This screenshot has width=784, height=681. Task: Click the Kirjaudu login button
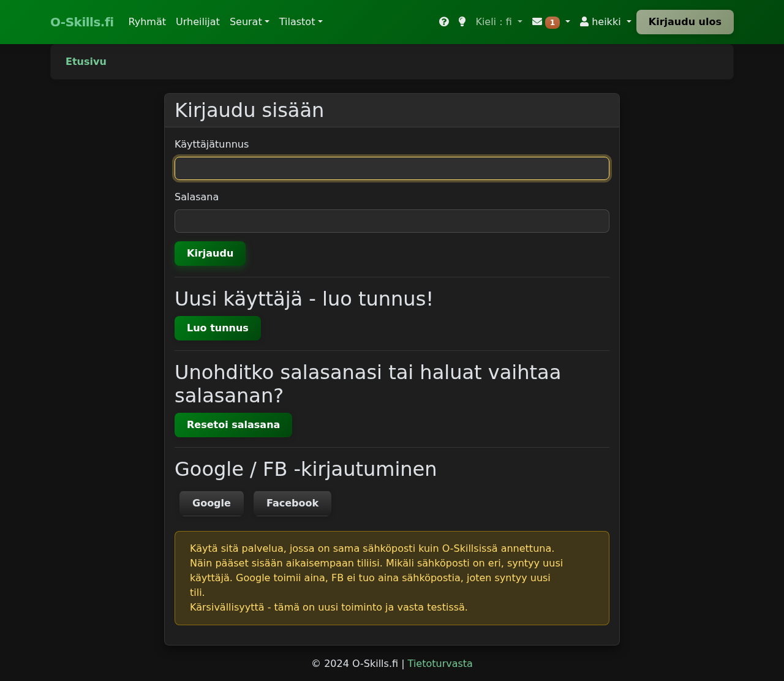[209, 253]
